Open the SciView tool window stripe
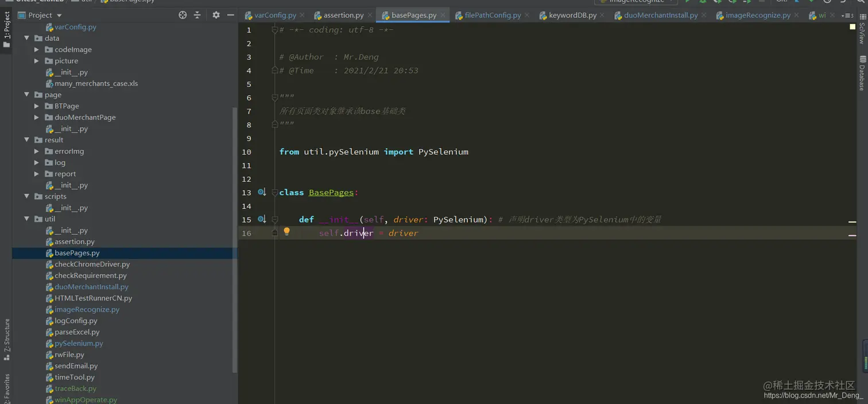Image resolution: width=868 pixels, height=404 pixels. click(862, 28)
